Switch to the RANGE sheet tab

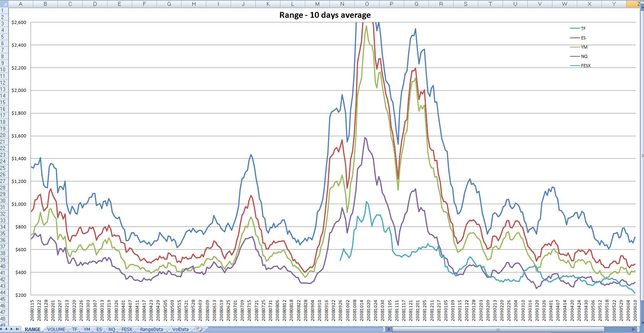coord(32,329)
